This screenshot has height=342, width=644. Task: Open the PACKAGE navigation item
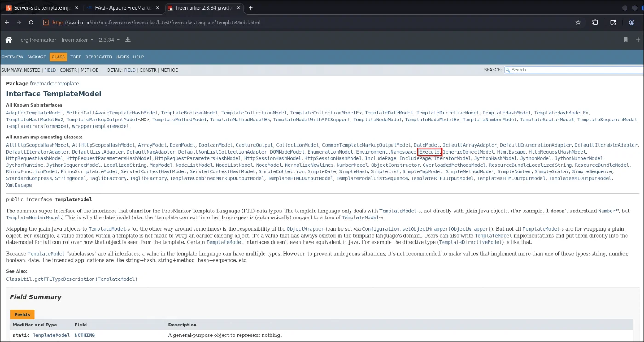[36, 57]
